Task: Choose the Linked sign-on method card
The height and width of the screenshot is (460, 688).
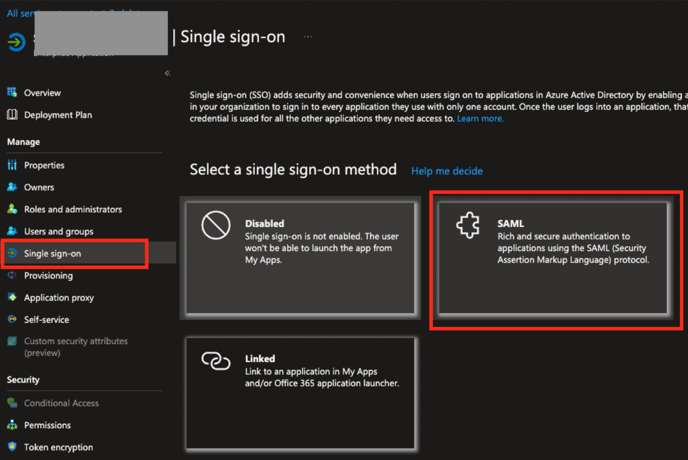Action: pyautogui.click(x=300, y=391)
